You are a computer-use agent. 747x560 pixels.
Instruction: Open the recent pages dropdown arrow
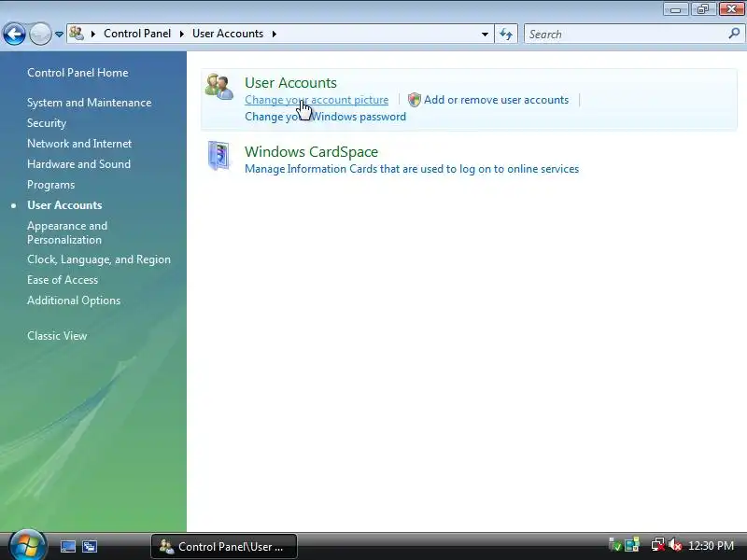[x=59, y=35]
